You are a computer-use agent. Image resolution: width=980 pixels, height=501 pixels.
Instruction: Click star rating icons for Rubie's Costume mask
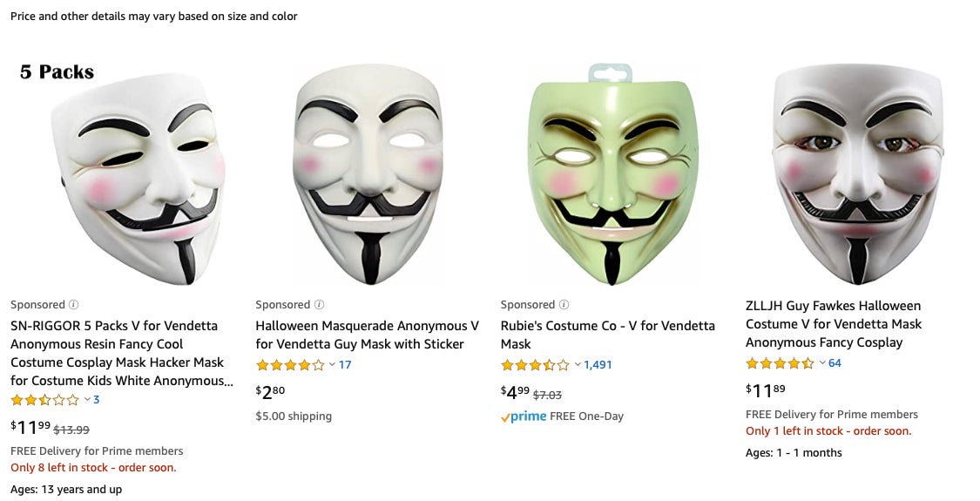(535, 365)
